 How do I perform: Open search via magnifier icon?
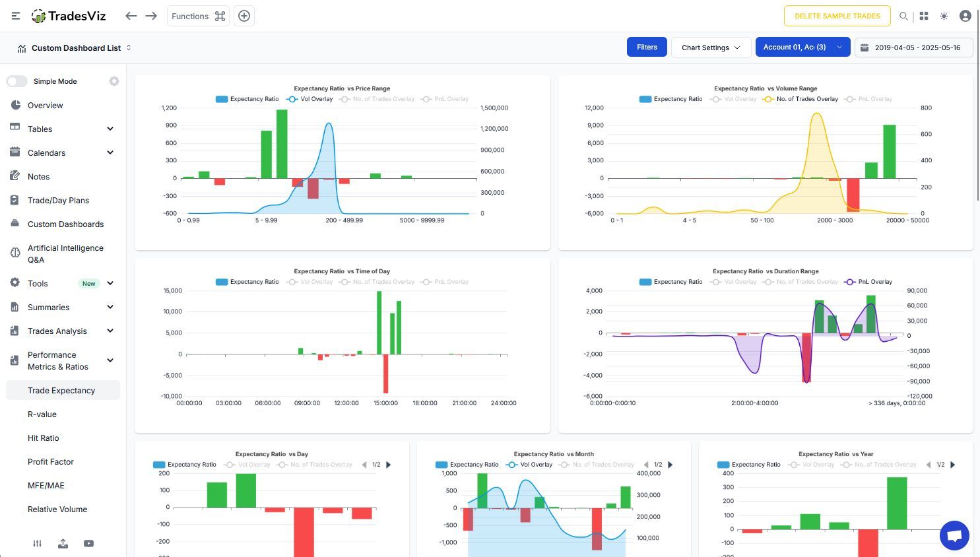click(903, 16)
